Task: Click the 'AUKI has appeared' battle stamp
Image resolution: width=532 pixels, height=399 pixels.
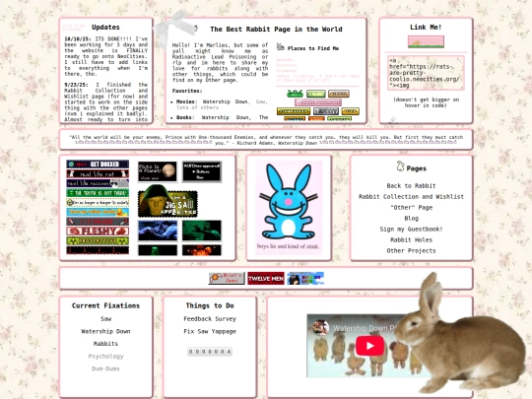Action: tap(202, 171)
